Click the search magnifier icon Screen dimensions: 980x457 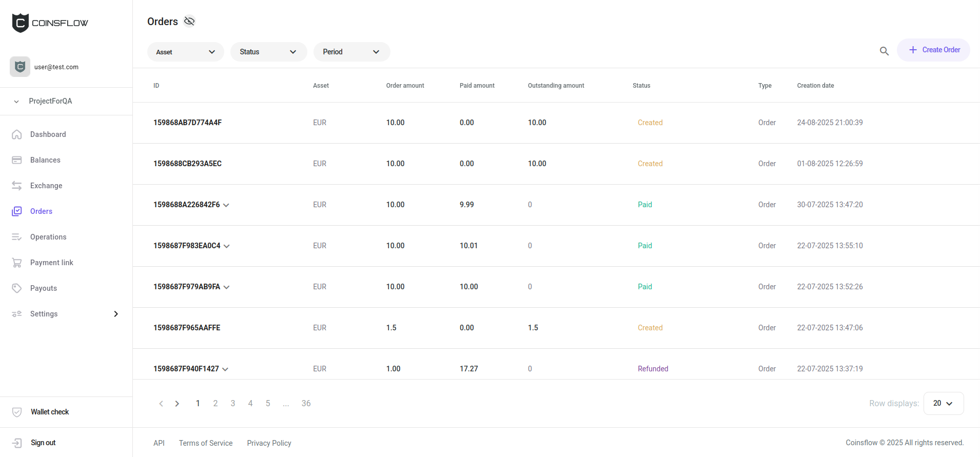(884, 51)
